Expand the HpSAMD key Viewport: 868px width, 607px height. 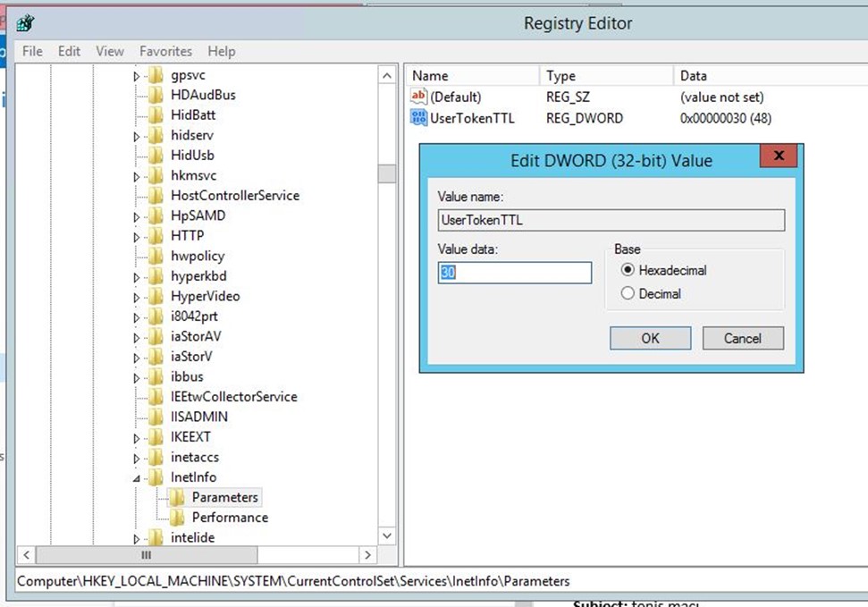click(137, 217)
